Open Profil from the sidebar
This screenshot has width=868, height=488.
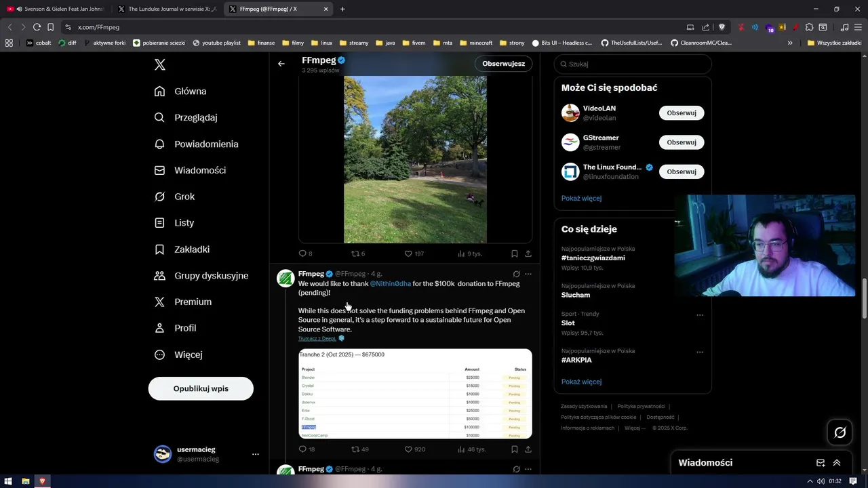[x=175, y=328]
